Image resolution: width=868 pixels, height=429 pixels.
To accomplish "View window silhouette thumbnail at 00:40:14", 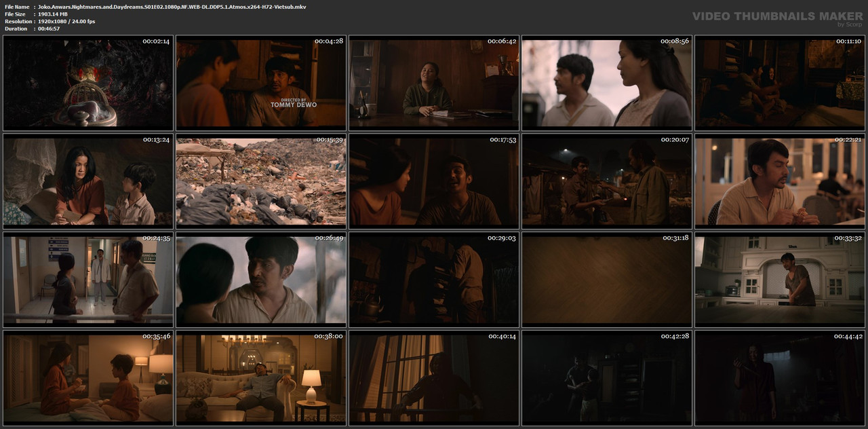I will [434, 378].
